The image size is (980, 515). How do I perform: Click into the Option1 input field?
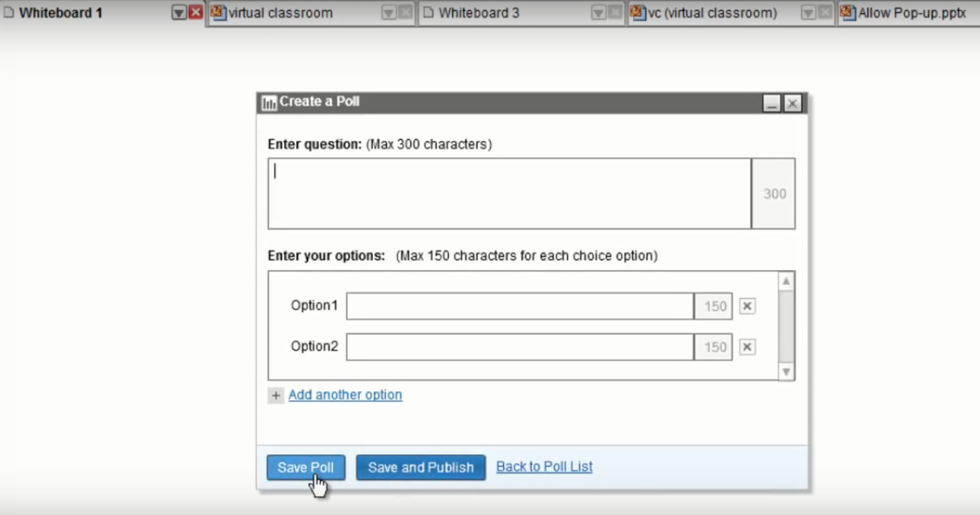[520, 306]
